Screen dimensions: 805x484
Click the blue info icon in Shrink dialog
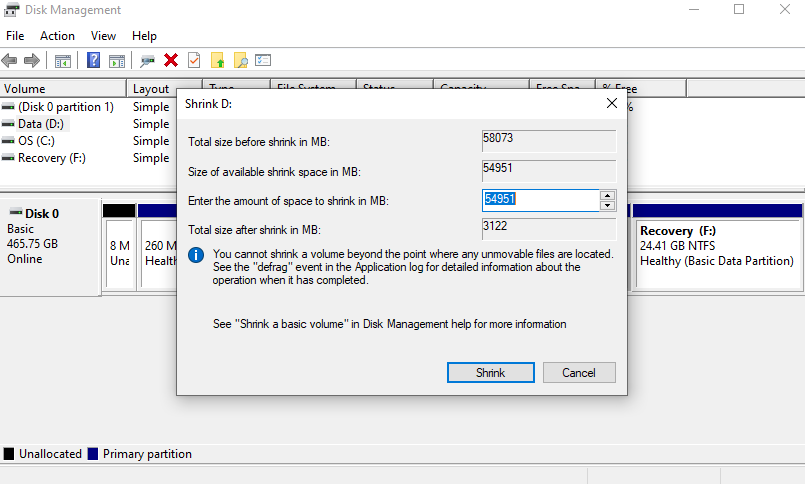coord(196,255)
